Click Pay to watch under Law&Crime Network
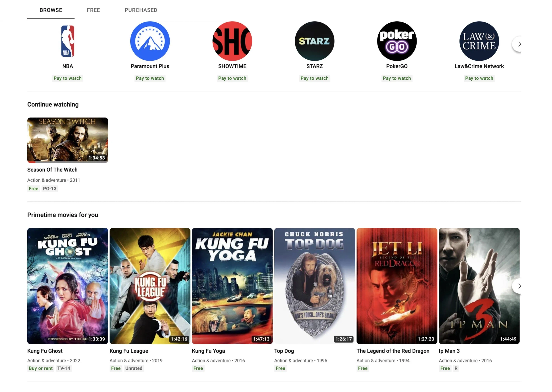The width and height of the screenshot is (552, 392). 479,78
